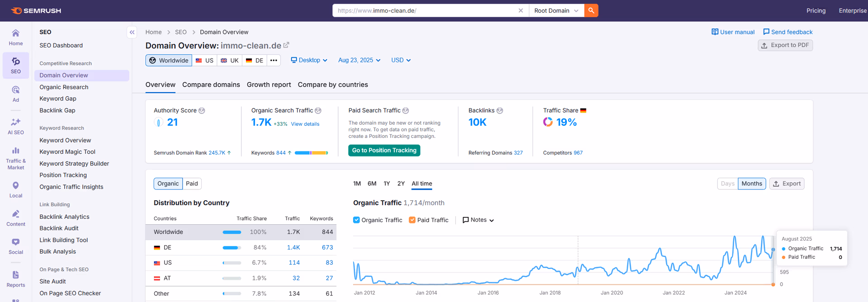Open immo-clean.de external link icon
This screenshot has height=302, width=868.
tap(286, 45)
